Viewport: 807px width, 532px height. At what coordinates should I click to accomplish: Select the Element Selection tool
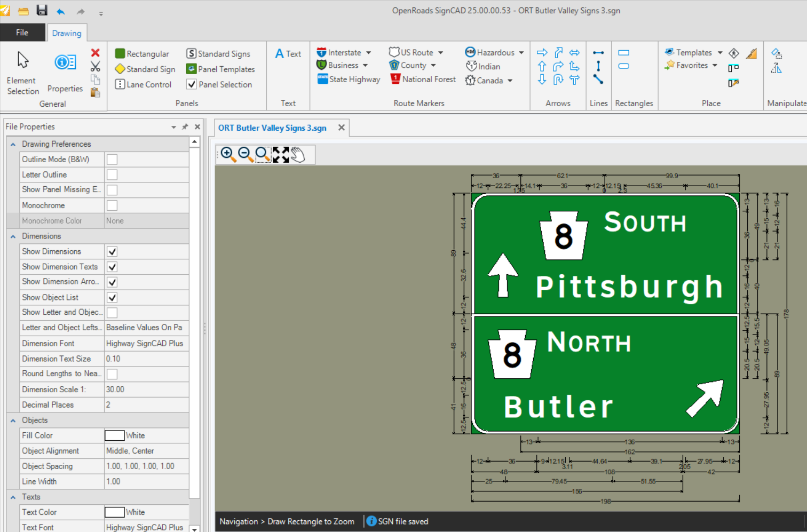tap(22, 73)
